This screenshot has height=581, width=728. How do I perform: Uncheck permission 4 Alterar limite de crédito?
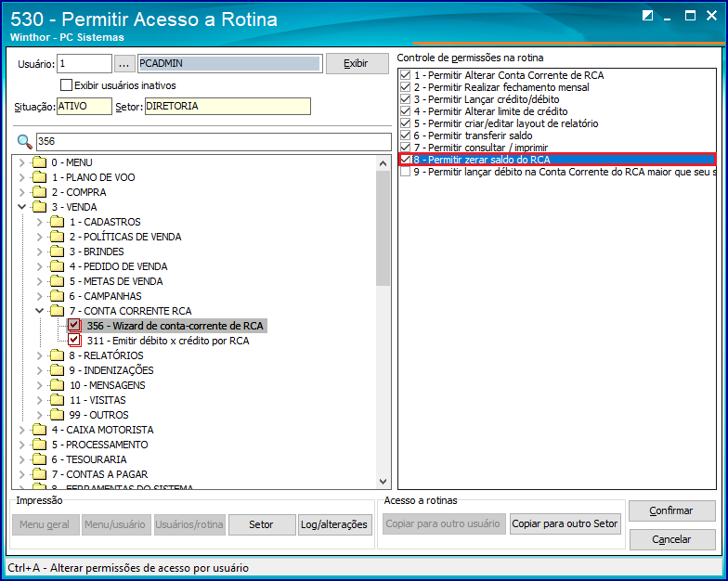[x=405, y=111]
